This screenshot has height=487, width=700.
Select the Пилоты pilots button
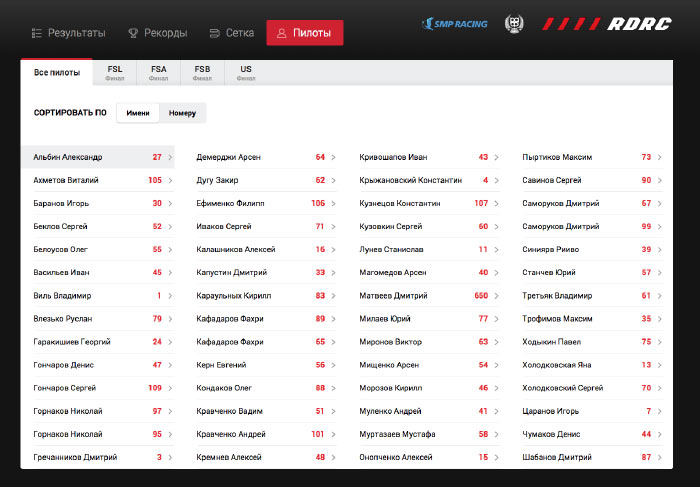coord(305,33)
